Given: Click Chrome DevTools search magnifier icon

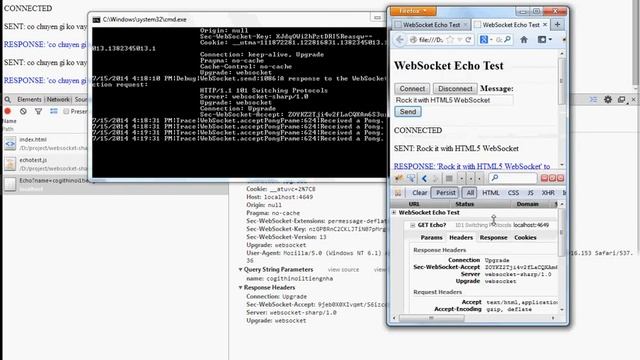Looking at the screenshot, I should [8, 99].
